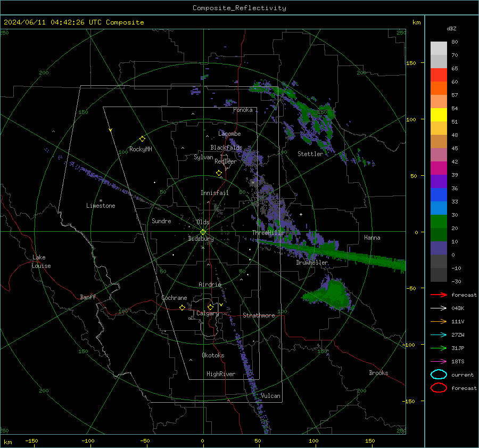The image size is (479, 448).
Task: Click the Innisfail city label
Action: coord(214,193)
